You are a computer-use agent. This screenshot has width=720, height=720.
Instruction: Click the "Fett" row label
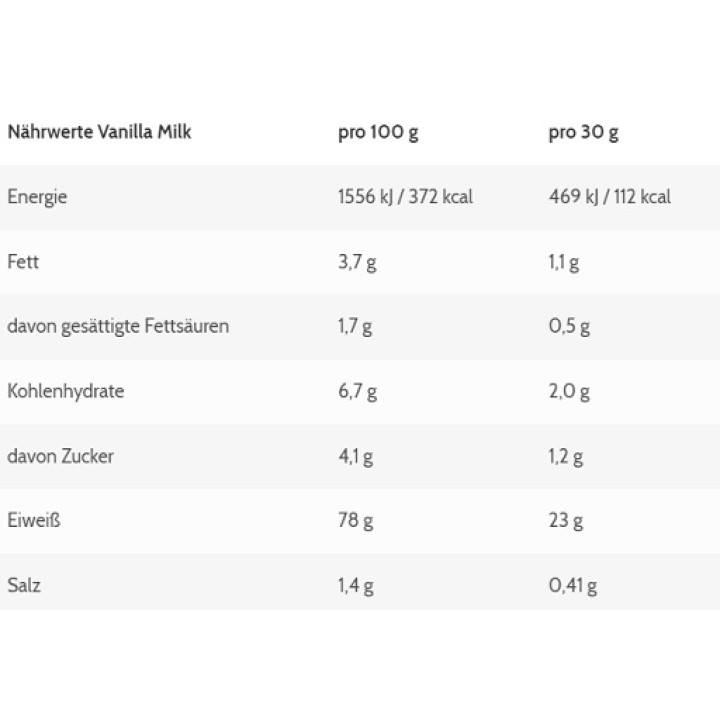(x=23, y=262)
